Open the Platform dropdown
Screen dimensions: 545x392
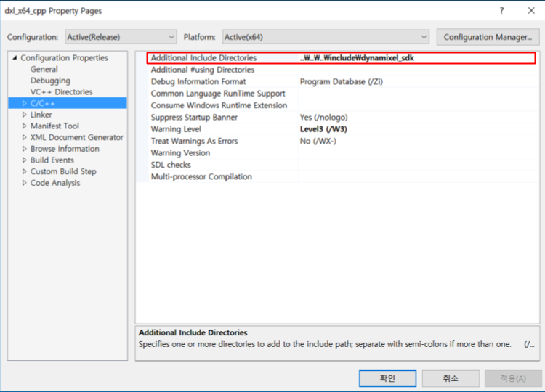coord(326,37)
